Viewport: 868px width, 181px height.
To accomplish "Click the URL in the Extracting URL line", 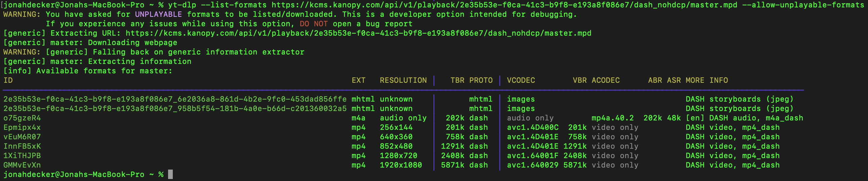I will pyautogui.click(x=358, y=33).
